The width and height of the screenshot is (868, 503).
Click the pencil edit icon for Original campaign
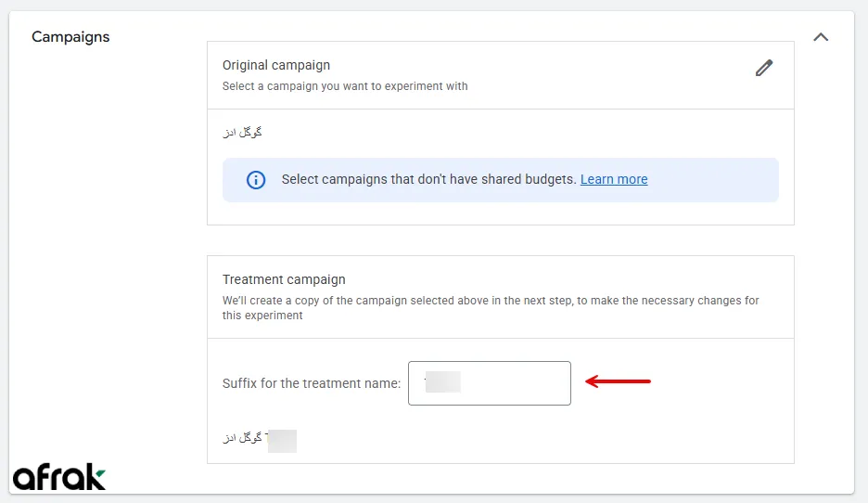click(764, 68)
